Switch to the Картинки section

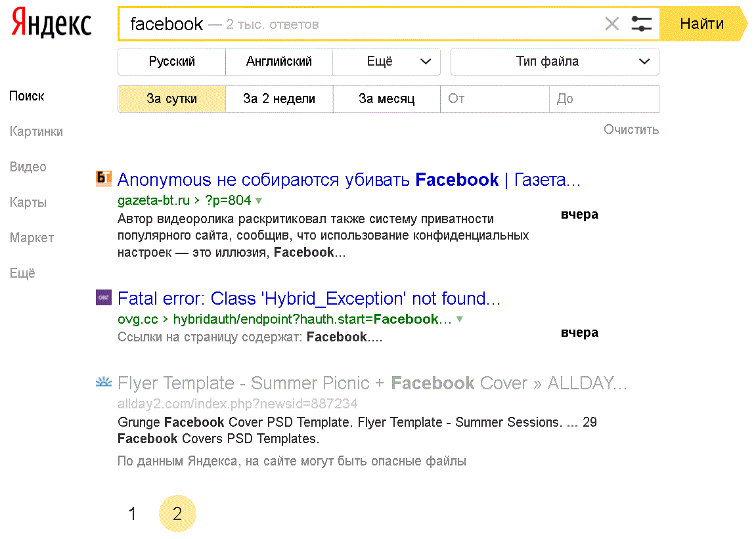click(36, 131)
